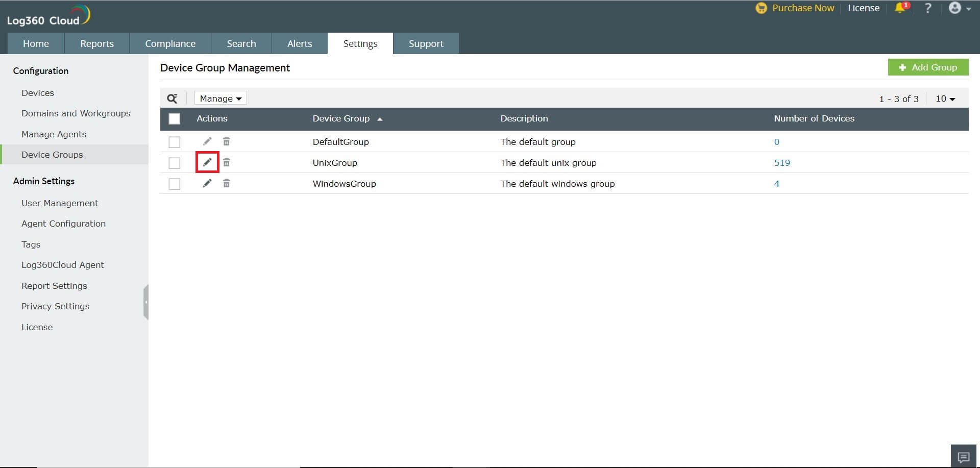980x468 pixels.
Task: Open the Manage dropdown
Action: pos(220,98)
